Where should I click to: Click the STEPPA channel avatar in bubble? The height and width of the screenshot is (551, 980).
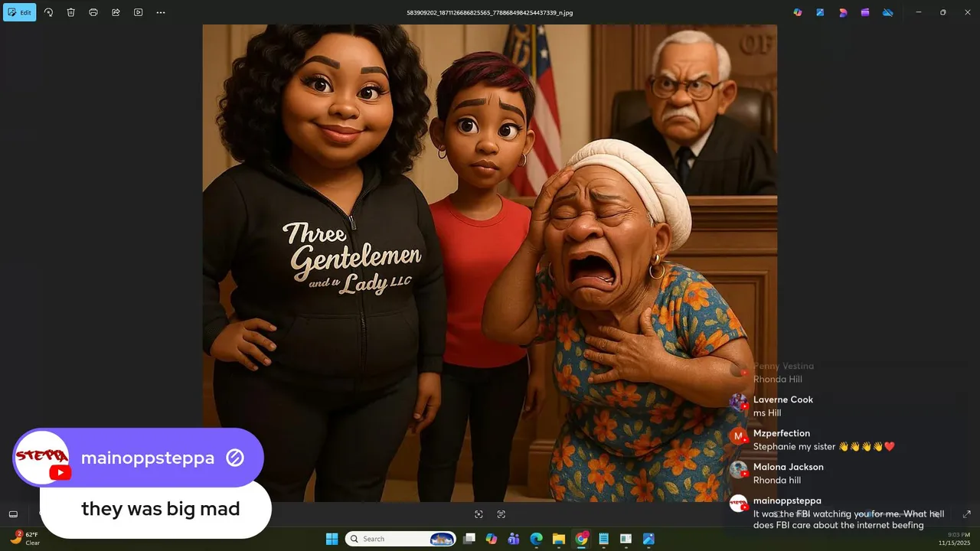[42, 458]
